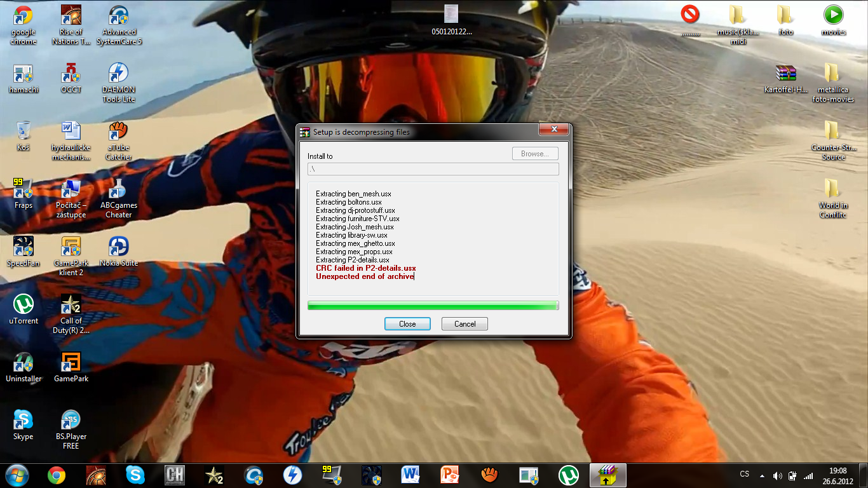Show hidden system tray icons
868x488 pixels.
(x=762, y=475)
